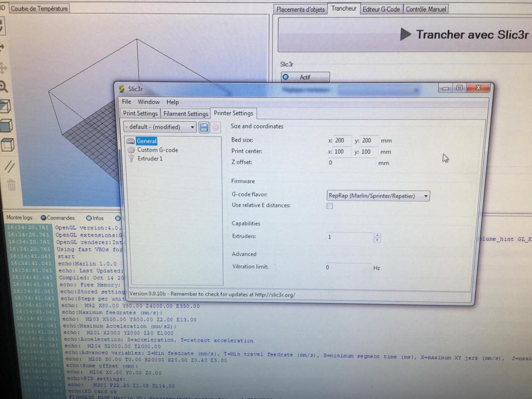Open the Courbe de Température tab
This screenshot has height=399, width=532.
[x=39, y=9]
